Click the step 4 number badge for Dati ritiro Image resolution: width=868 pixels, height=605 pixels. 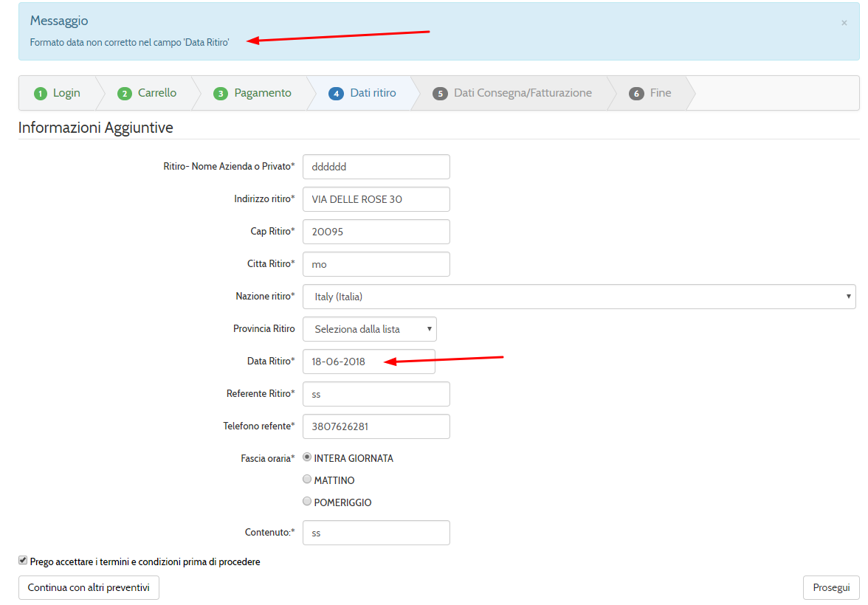click(336, 94)
